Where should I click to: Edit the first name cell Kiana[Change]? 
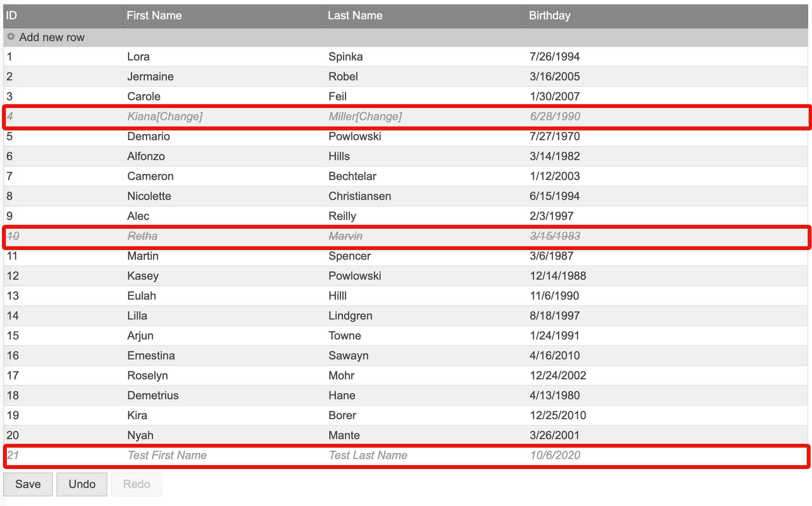pos(165,116)
